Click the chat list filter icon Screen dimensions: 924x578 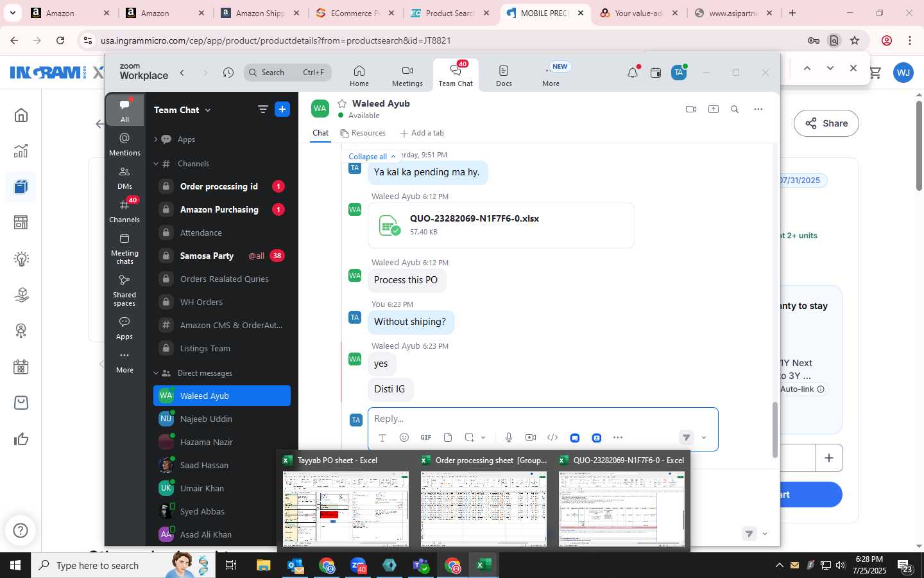pos(262,109)
